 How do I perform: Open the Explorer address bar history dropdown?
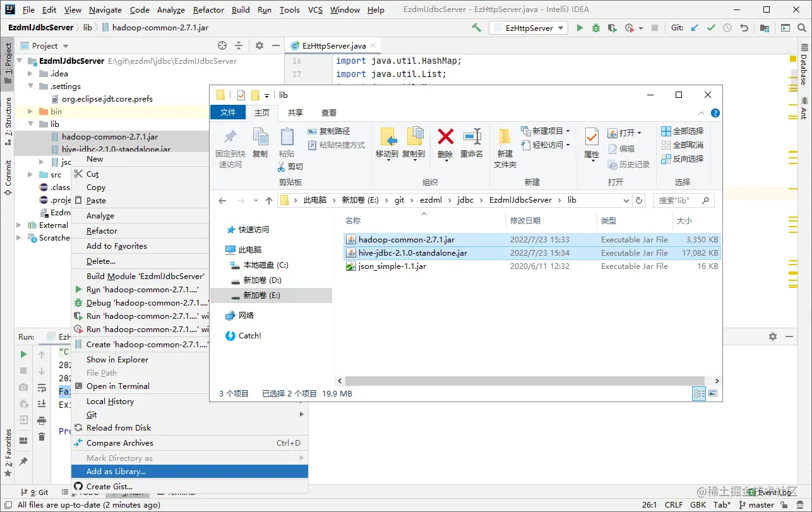point(626,200)
